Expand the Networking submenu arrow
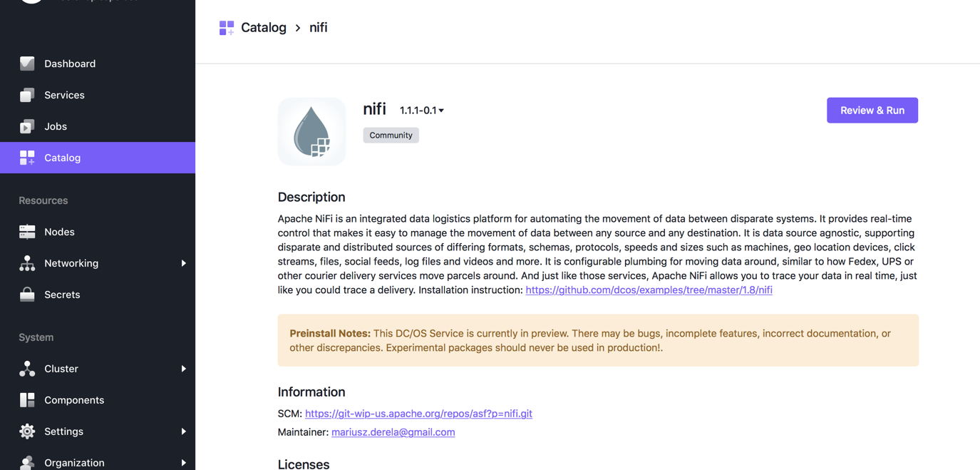980x470 pixels. pyautogui.click(x=183, y=263)
